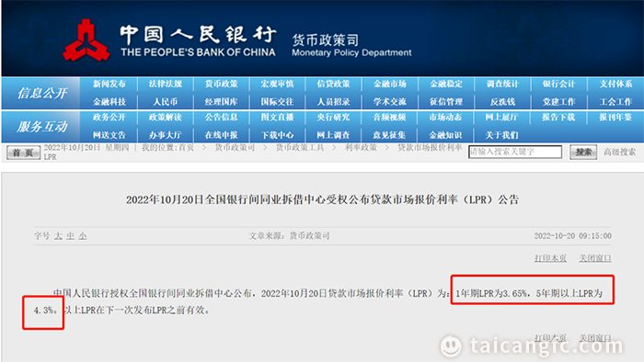644x362 pixels.
Task: Set font size to 大
Action: point(58,236)
